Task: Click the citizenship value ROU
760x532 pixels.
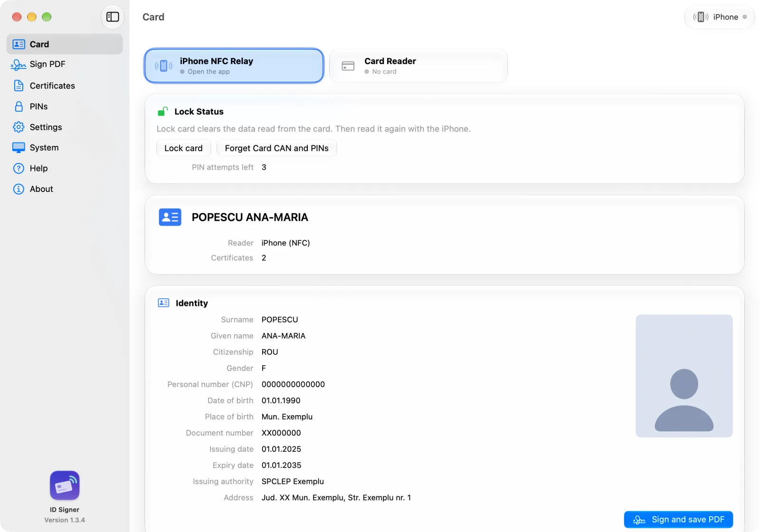Action: pyautogui.click(x=270, y=352)
